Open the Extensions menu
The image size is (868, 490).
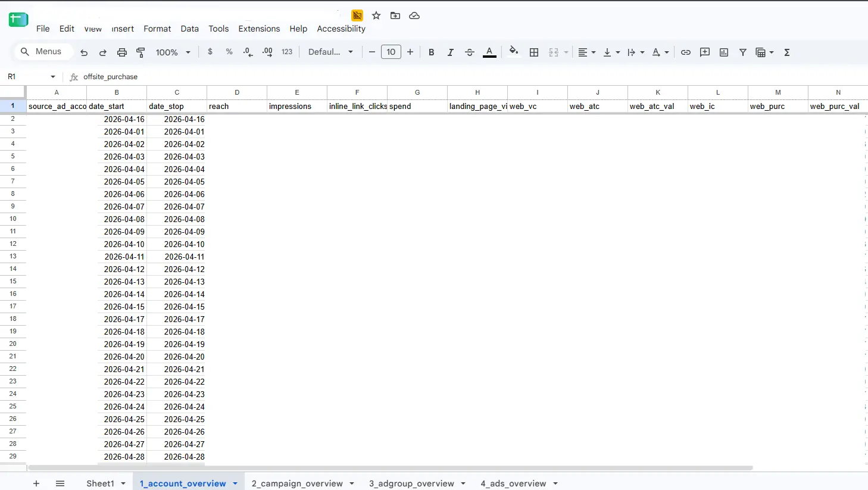coord(259,29)
